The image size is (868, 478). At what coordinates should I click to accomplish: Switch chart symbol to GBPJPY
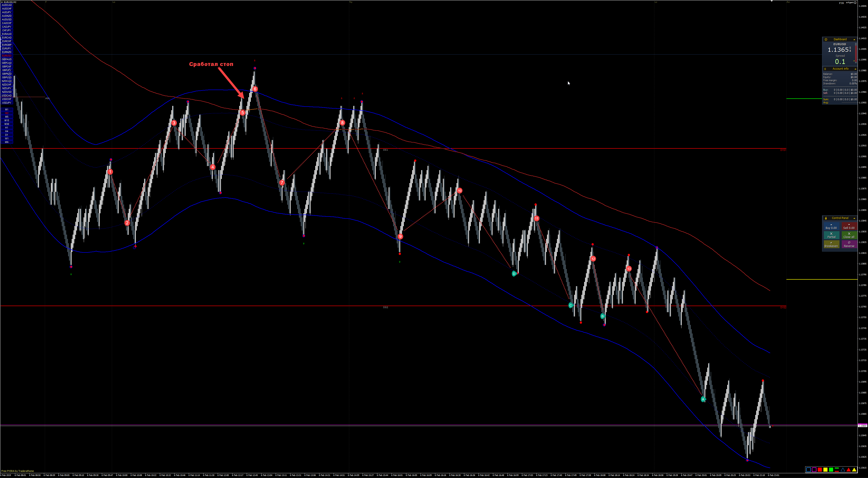coord(7,70)
